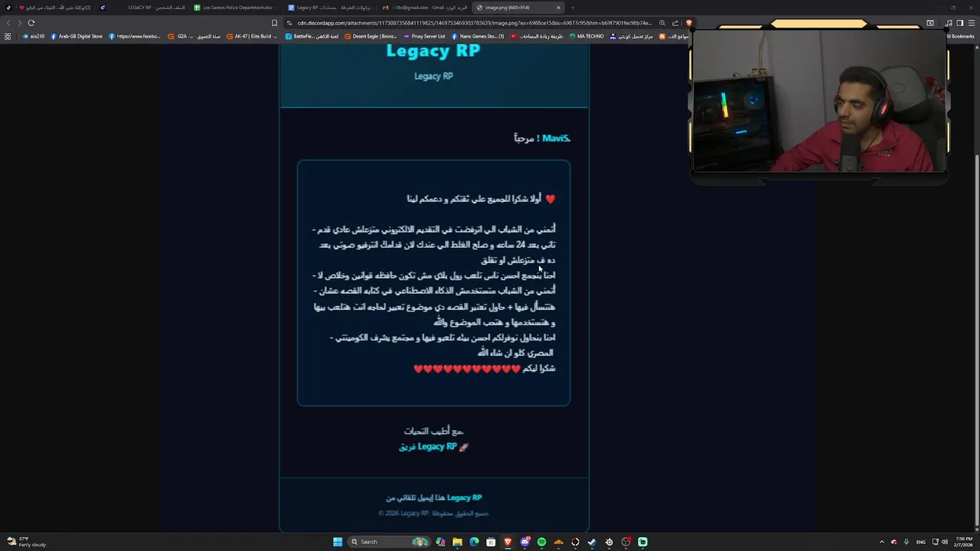Switch to the Gmail inbox tab
980x551 pixels.
pos(425,8)
